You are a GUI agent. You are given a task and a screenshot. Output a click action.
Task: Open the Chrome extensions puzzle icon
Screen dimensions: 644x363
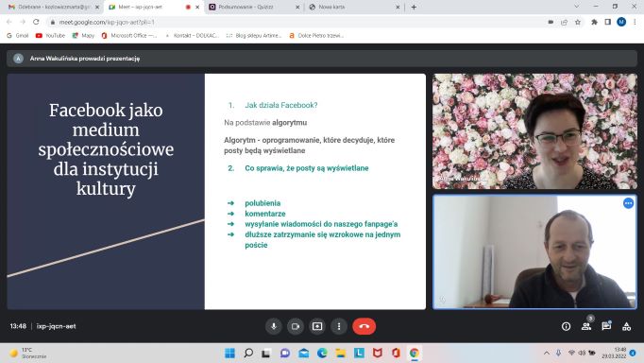pyautogui.click(x=594, y=22)
